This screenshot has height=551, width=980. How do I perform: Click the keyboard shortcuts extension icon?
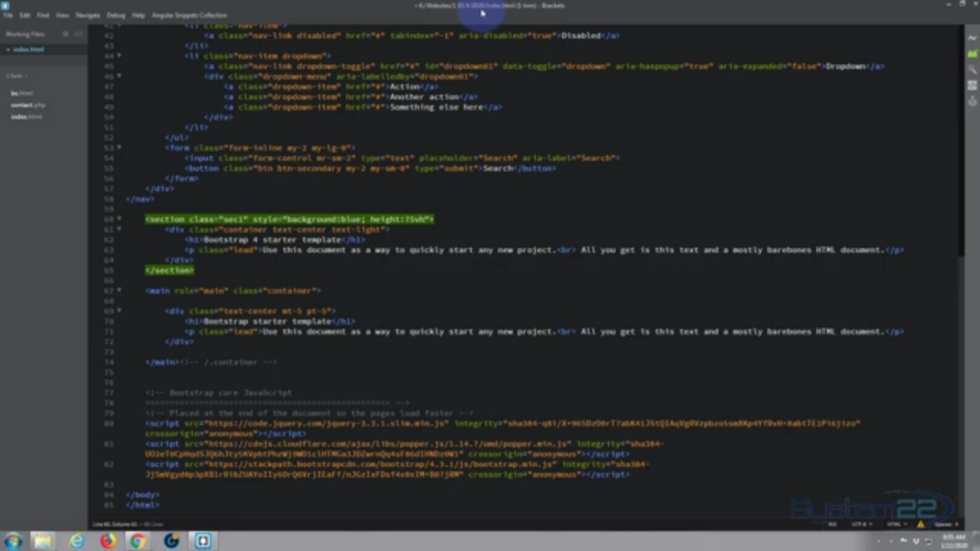pos(973,83)
